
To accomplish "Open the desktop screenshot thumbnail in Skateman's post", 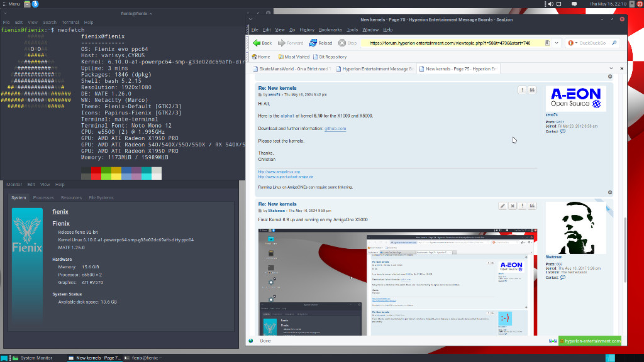I will point(397,282).
